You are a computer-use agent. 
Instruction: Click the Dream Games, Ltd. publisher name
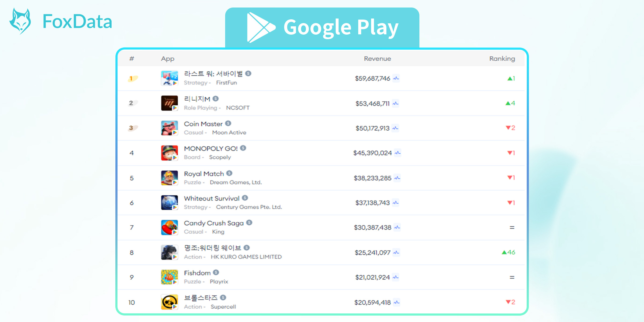[236, 182]
